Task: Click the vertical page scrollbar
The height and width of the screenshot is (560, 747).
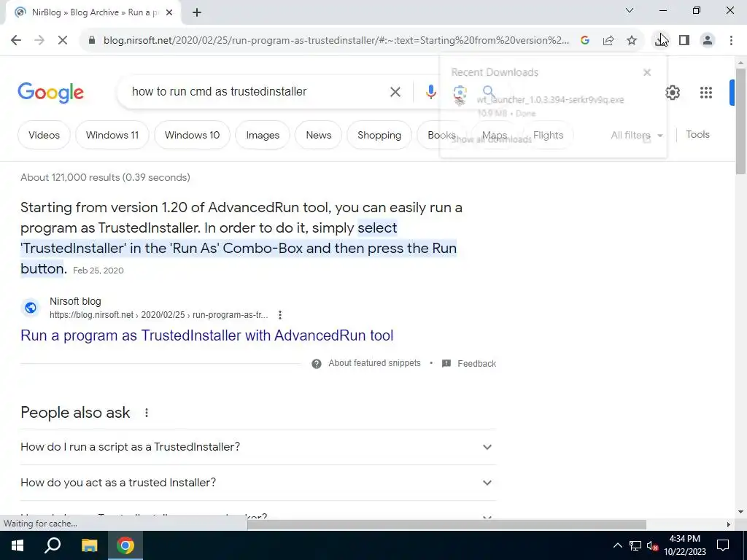Action: 741,122
